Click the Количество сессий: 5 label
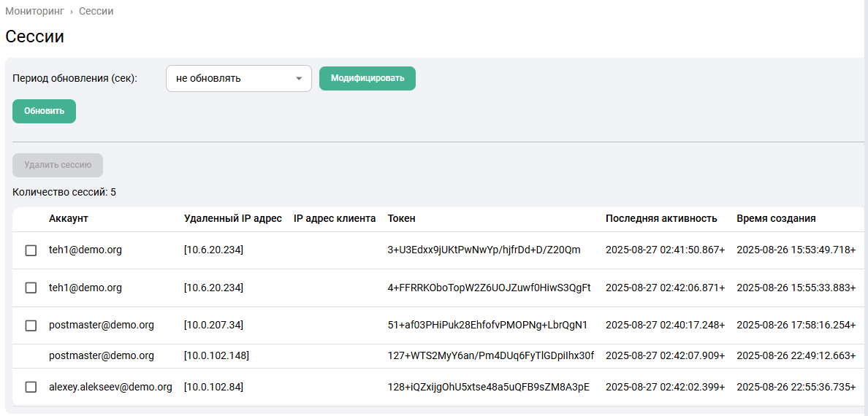Screen dimensions: 868x416 pyautogui.click(x=64, y=193)
